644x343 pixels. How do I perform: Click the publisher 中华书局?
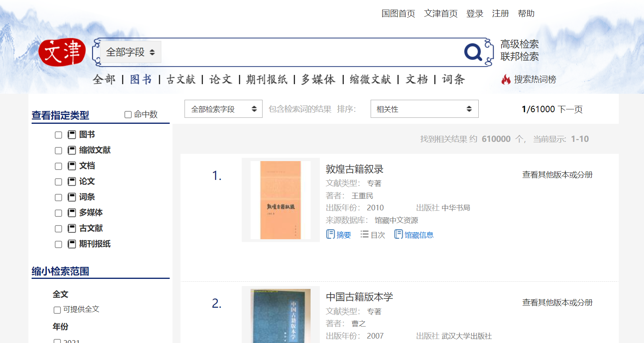[455, 208]
